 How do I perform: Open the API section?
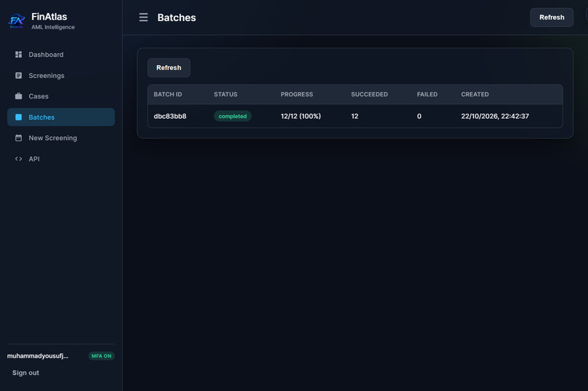(61, 159)
